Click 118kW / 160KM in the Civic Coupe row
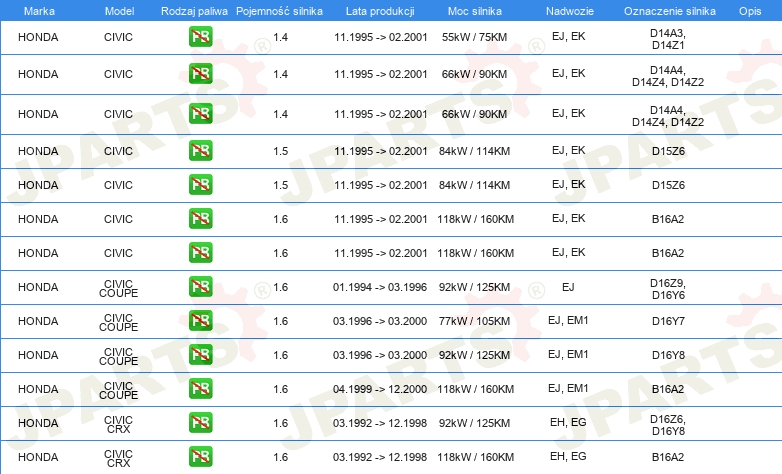The image size is (782, 474). 475,389
